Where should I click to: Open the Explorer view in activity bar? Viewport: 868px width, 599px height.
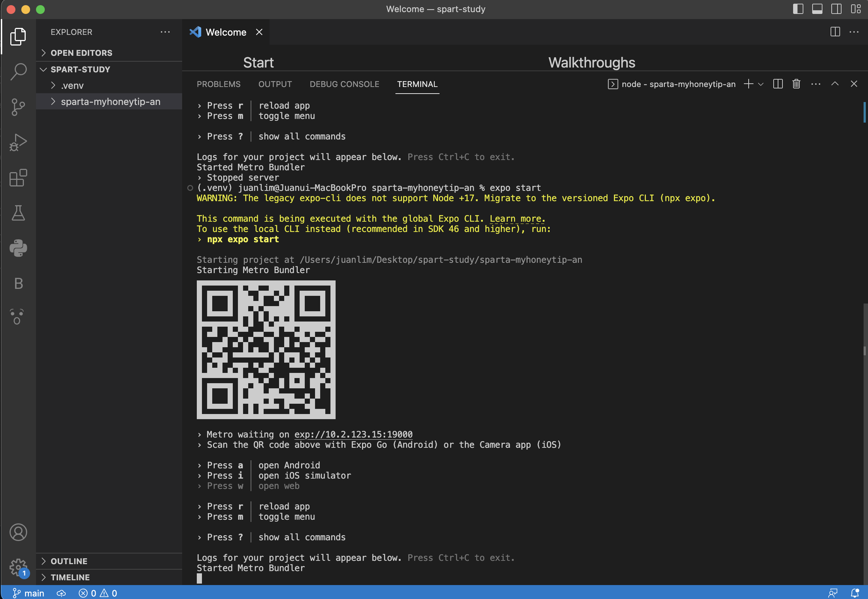(x=18, y=36)
